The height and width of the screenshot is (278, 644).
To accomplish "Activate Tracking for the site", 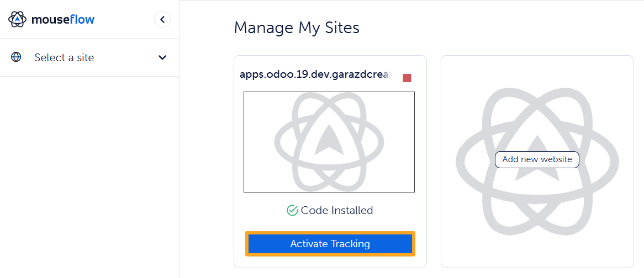I will (330, 244).
